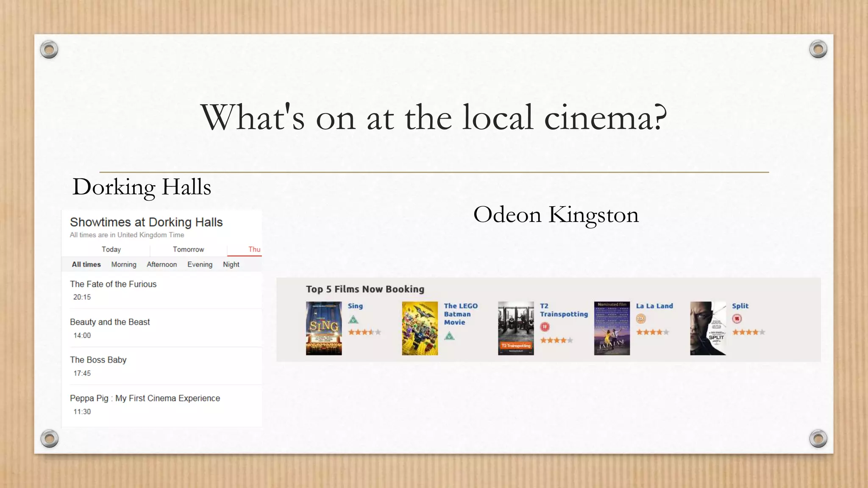The height and width of the screenshot is (488, 868).
Task: Click the slide title 'What's on at the local cinema?'
Action: [434, 117]
